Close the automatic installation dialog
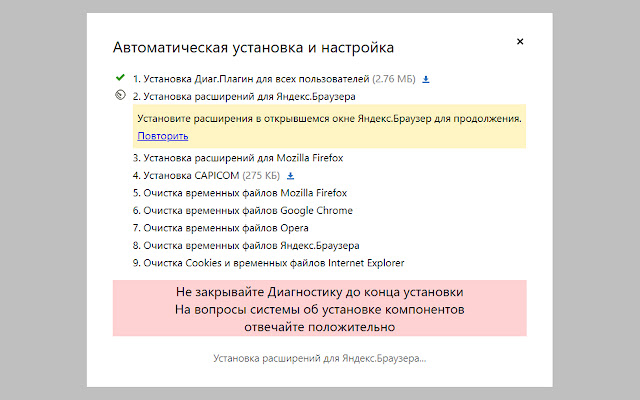The height and width of the screenshot is (400, 640). 520,41
